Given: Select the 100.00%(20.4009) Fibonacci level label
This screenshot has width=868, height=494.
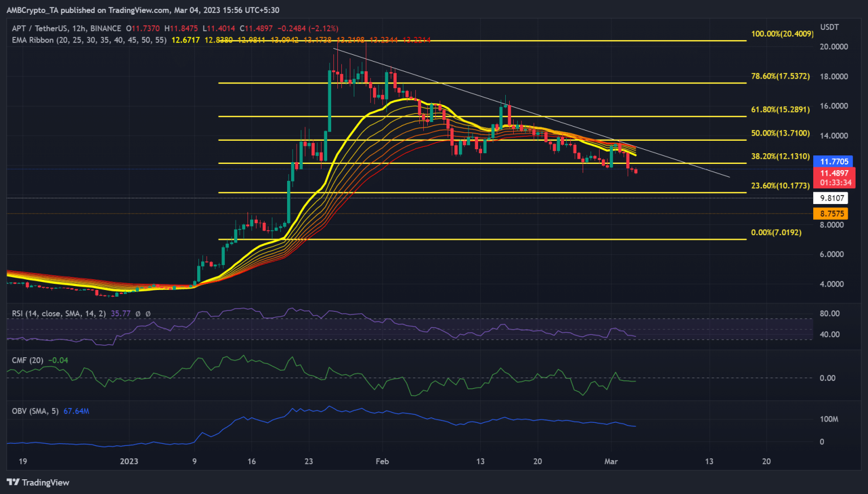Looking at the screenshot, I should (782, 34).
